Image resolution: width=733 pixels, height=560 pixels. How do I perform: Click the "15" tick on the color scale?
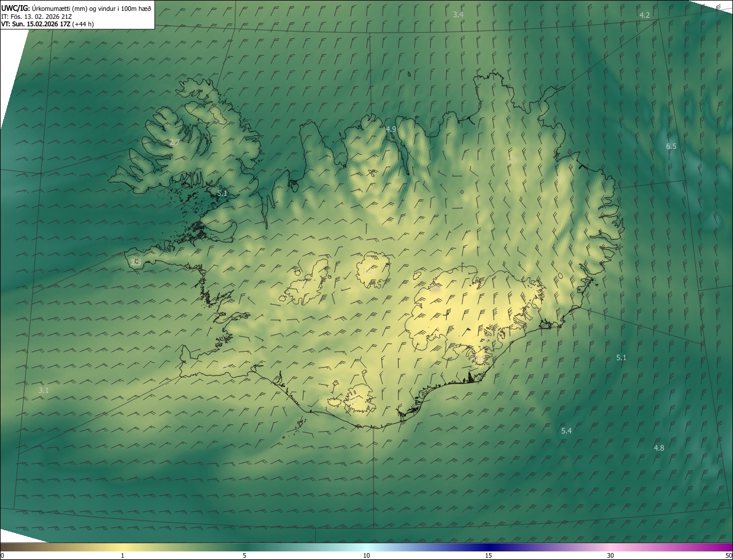pyautogui.click(x=488, y=555)
